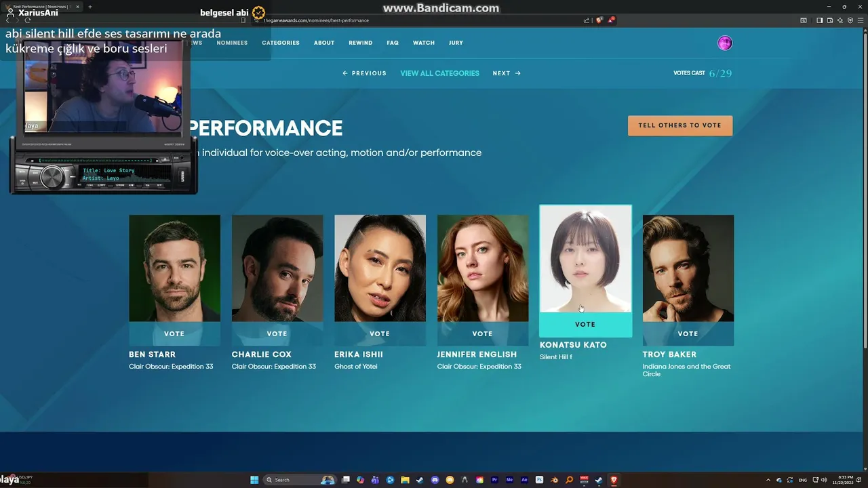The image size is (868, 488).
Task: Open Premiere Pro from taskbar
Action: (495, 480)
